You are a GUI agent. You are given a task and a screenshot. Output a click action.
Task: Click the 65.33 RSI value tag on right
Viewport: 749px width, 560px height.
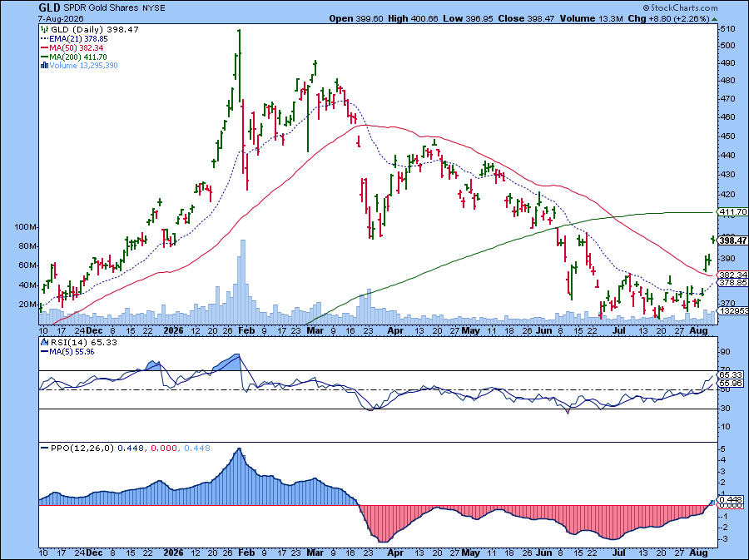coord(731,374)
